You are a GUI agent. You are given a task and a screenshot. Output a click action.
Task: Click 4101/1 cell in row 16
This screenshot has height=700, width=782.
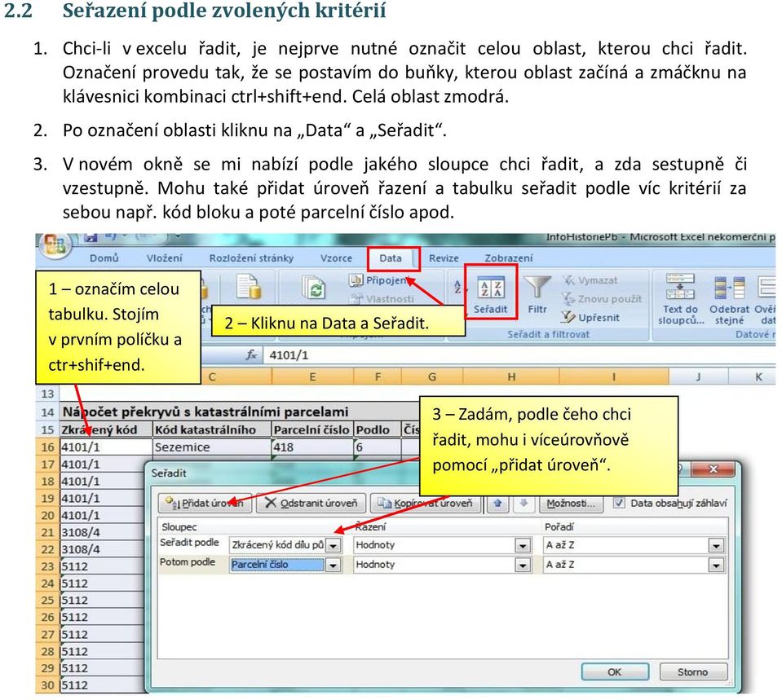(x=105, y=447)
